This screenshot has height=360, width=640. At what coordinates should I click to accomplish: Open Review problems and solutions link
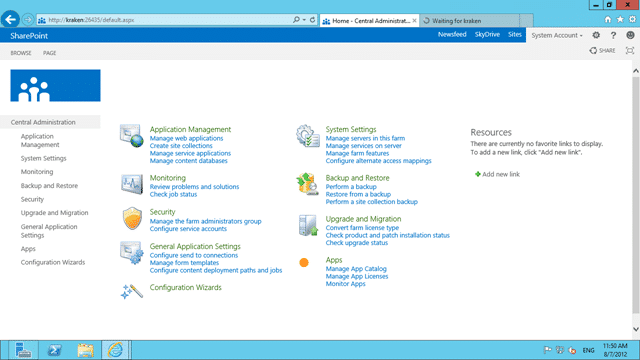(194, 187)
